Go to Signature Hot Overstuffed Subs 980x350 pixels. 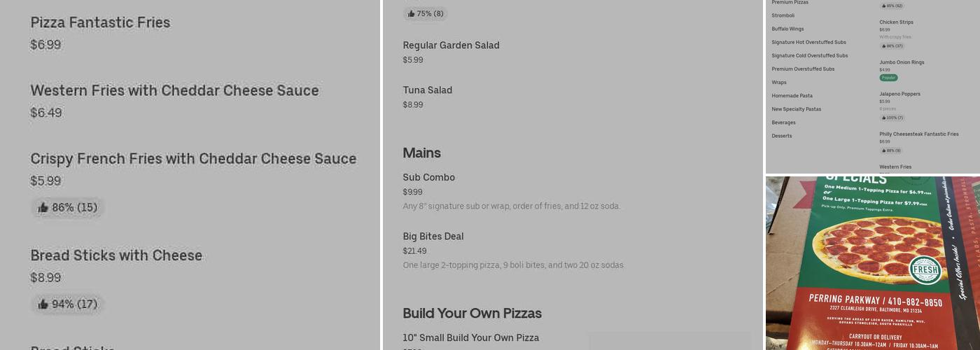click(x=808, y=42)
